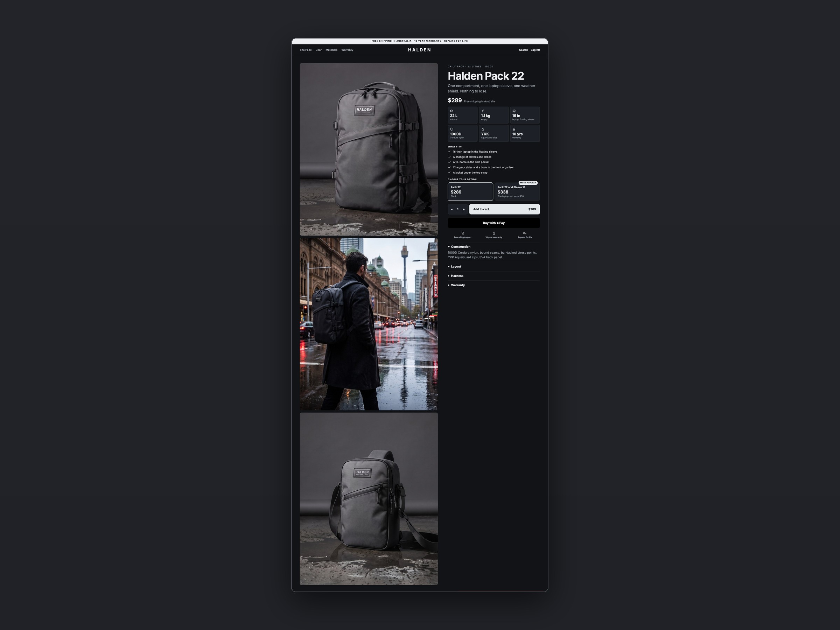This screenshot has height=630, width=840.
Task: Click the ribbon icon above 10 yrs
Action: (x=514, y=129)
